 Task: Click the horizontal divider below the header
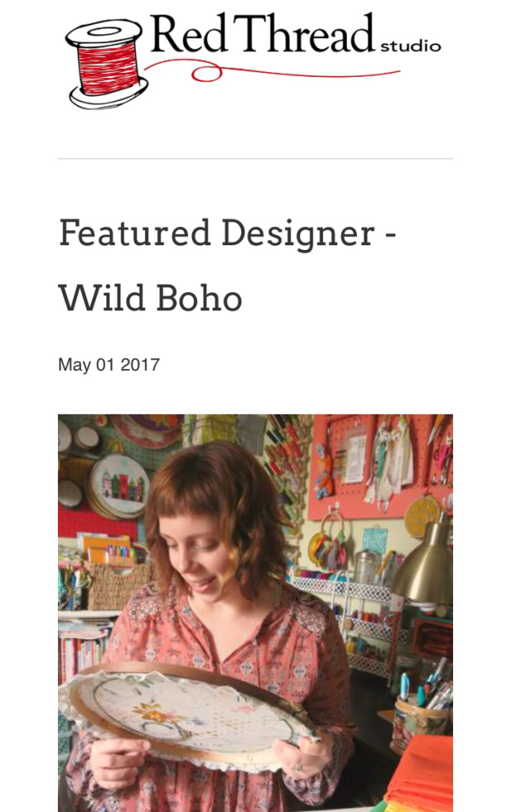click(x=255, y=159)
